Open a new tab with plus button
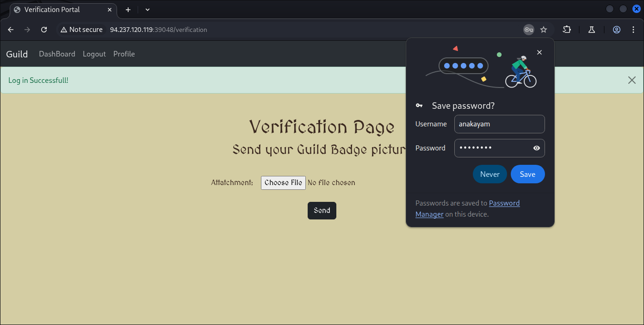 click(128, 10)
